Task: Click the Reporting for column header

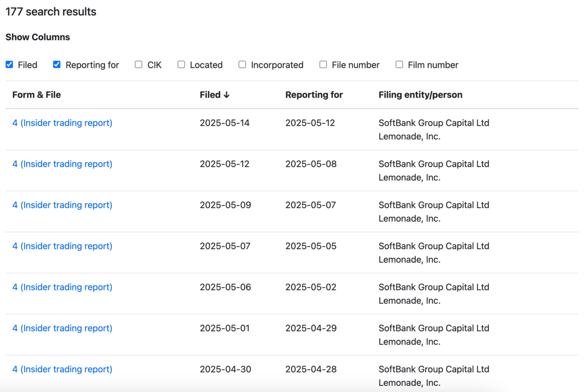Action: [x=314, y=95]
